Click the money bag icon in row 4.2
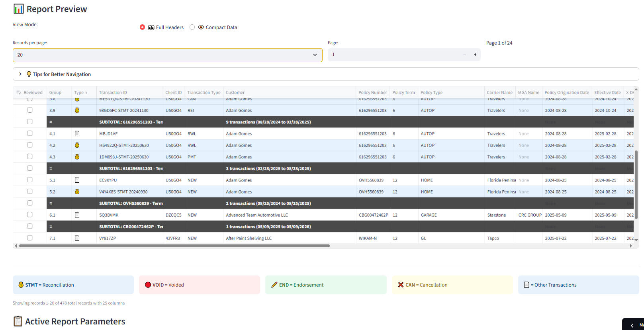Image resolution: width=644 pixels, height=330 pixels. tap(77, 145)
